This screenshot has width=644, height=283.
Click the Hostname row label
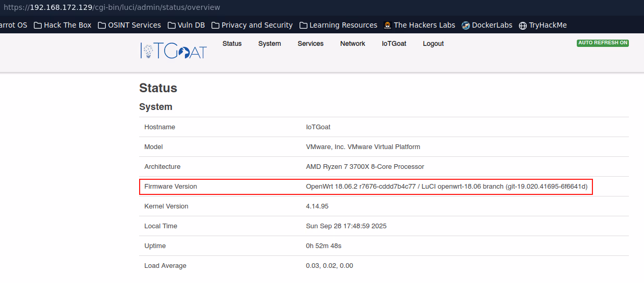tap(159, 127)
